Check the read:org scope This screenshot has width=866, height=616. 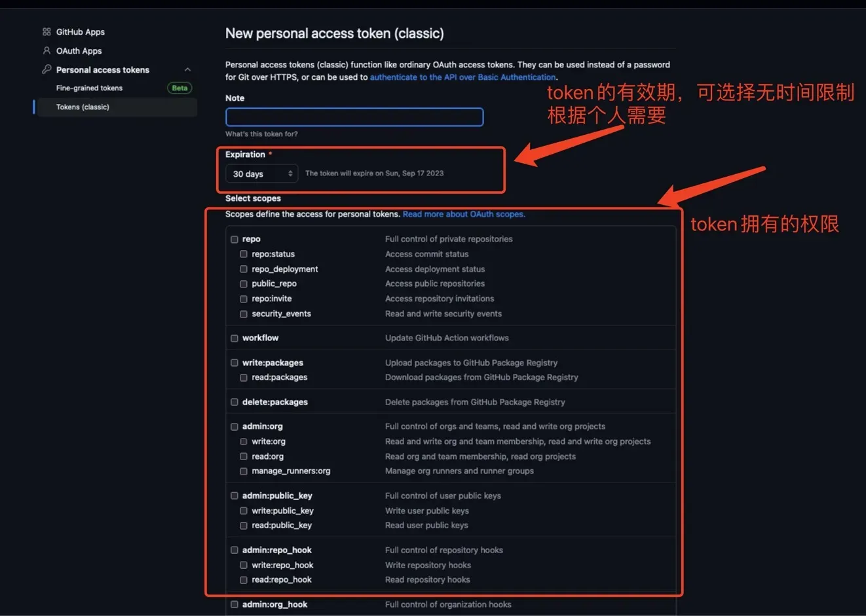244,456
